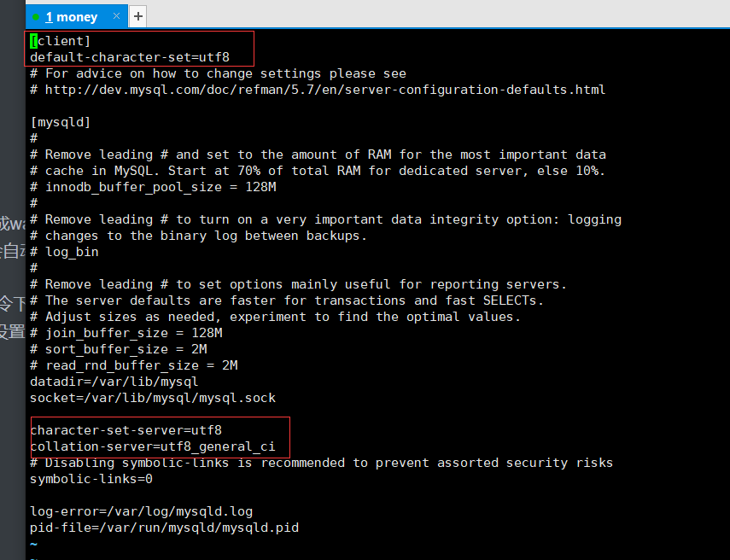Click the datadir=/var/lib/mysql line
Screen dimensions: 730x560
click(x=114, y=382)
